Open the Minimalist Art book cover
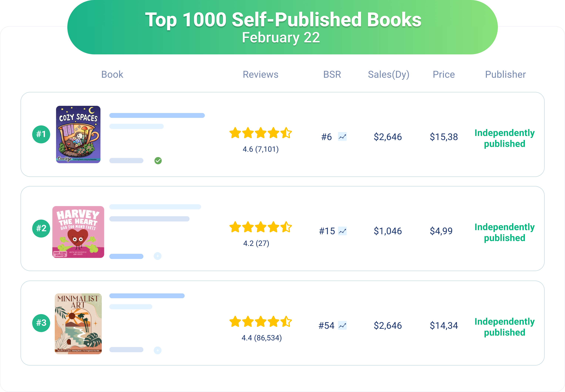Screen dimensions: 565x392 78,324
